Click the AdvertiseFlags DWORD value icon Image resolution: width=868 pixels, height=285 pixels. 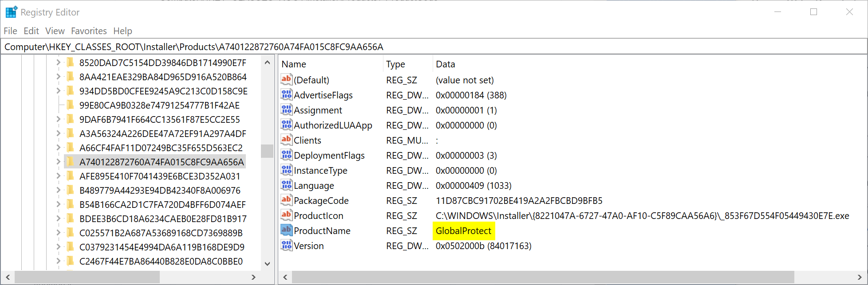[287, 95]
